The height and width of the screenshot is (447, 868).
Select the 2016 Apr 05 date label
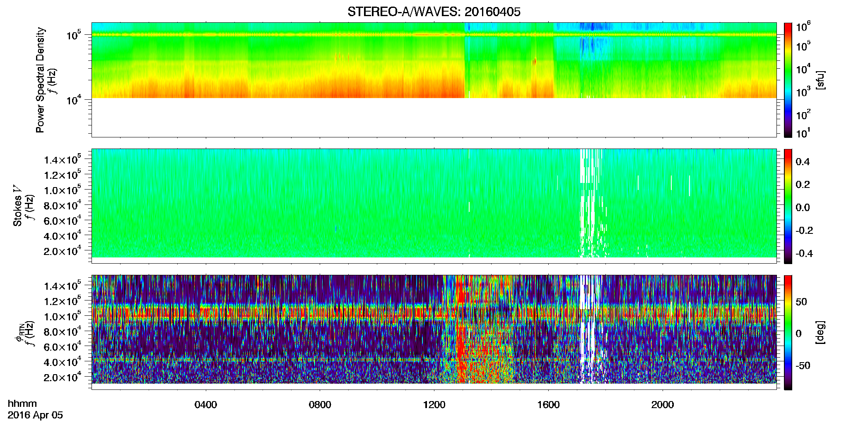pos(35,415)
